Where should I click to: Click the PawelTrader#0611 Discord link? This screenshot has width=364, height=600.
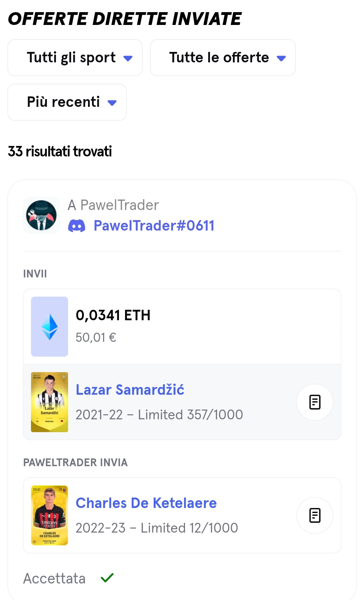[x=154, y=226]
